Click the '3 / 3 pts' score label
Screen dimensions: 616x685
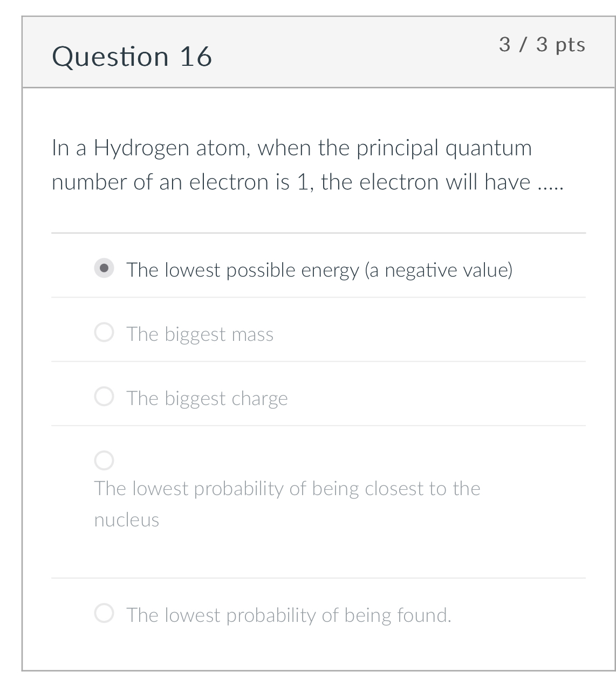click(x=543, y=45)
